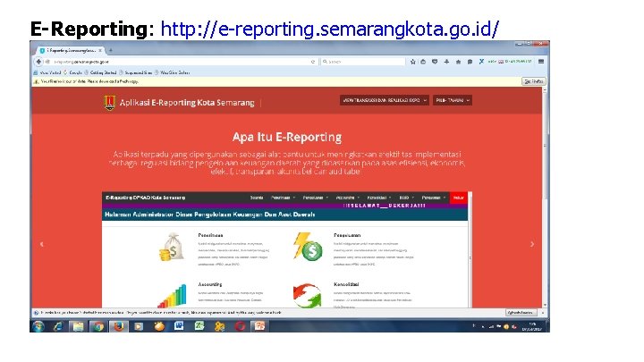This screenshot has width=644, height=362.
Task: Open the downloads arrow in Firefox toolbar
Action: point(446,62)
